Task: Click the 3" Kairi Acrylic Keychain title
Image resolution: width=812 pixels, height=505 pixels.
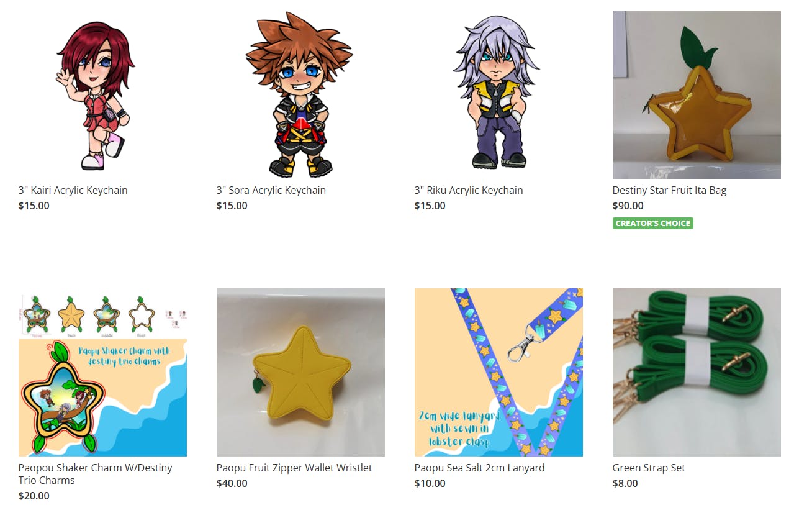Action: point(73,190)
